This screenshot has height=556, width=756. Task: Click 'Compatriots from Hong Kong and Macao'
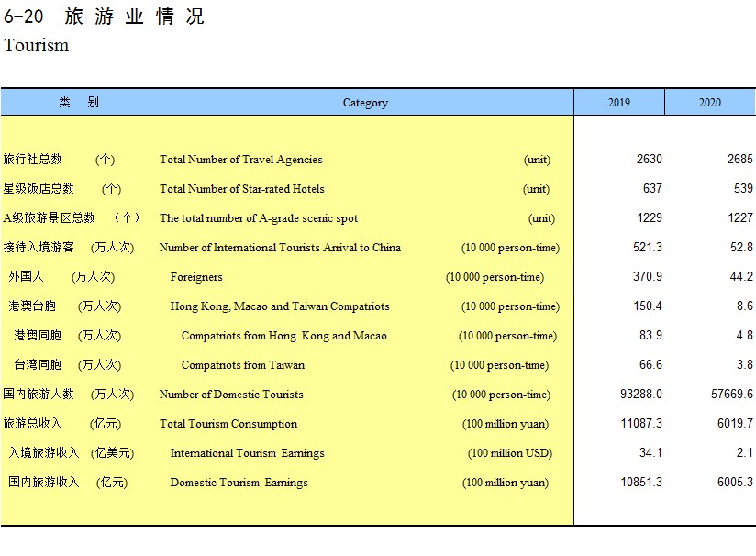[284, 336]
